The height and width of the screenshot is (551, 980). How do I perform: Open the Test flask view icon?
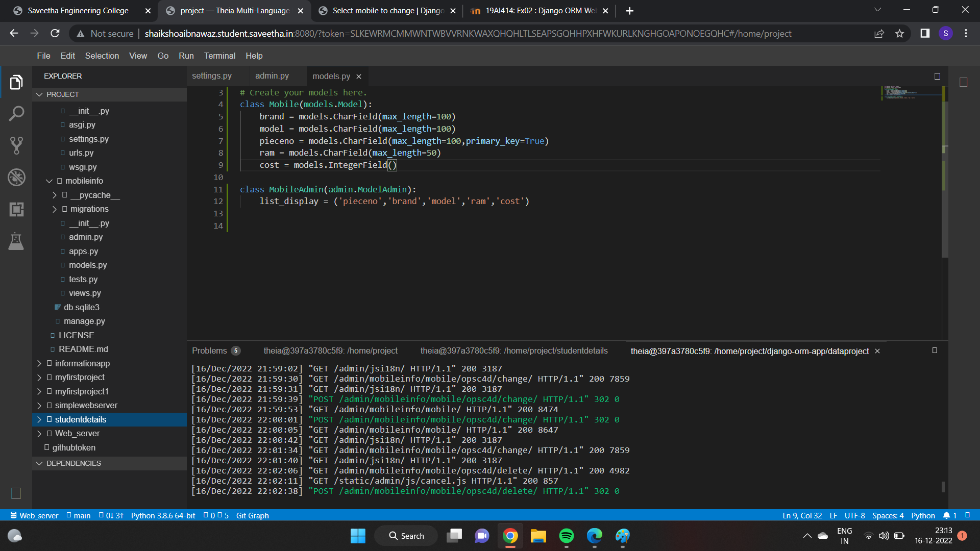click(16, 241)
